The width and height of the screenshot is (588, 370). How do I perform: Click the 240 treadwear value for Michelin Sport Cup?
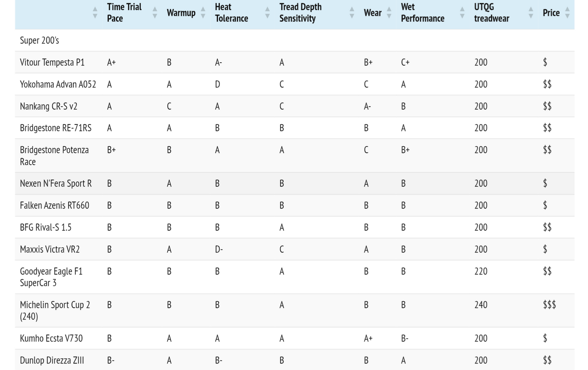(481, 304)
